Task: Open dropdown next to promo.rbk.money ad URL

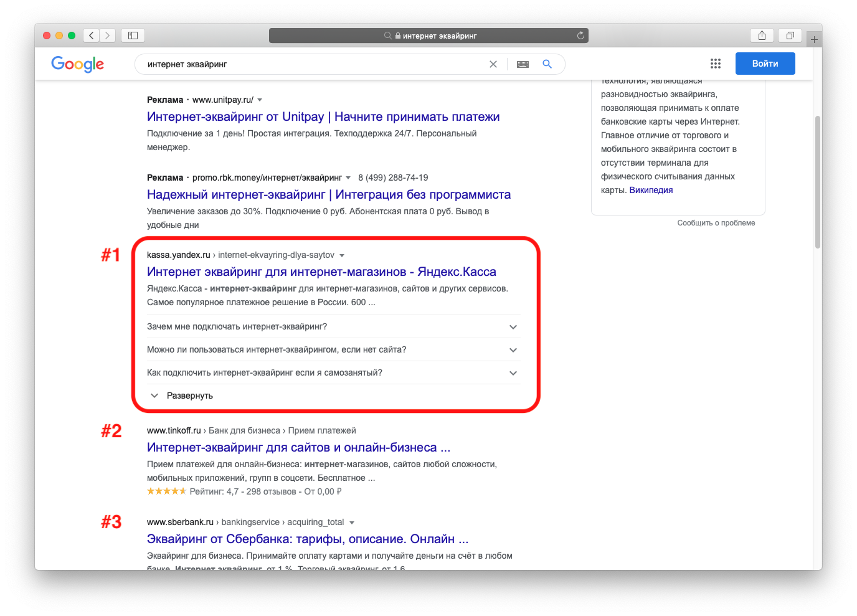Action: tap(348, 178)
